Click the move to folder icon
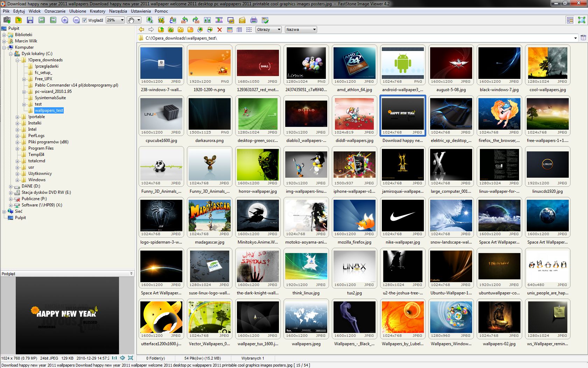 coord(210,30)
